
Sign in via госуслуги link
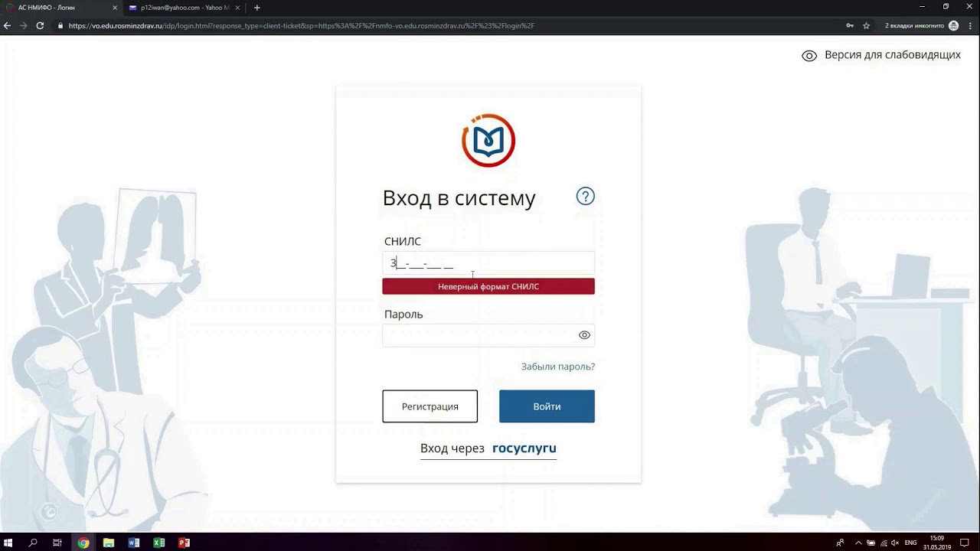488,448
